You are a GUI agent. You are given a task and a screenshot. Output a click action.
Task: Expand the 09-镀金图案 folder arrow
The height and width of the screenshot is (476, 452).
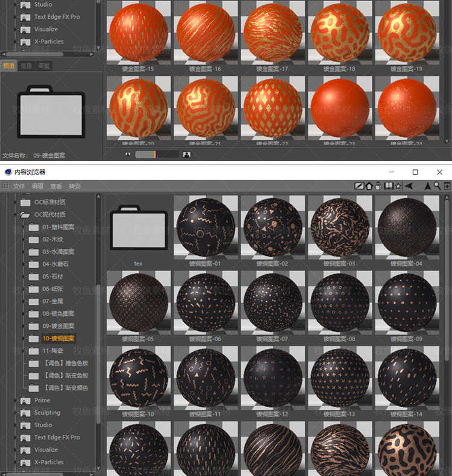click(x=24, y=327)
